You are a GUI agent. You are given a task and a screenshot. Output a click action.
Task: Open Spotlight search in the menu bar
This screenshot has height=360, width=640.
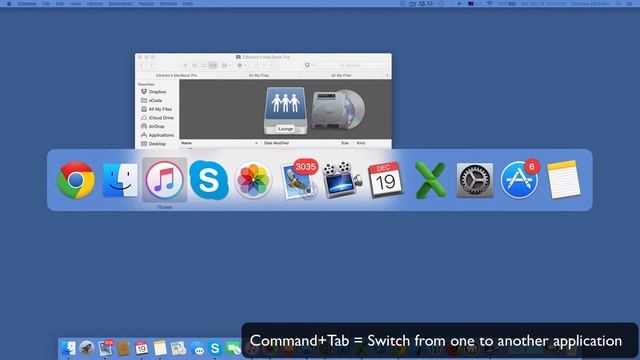[x=619, y=4]
